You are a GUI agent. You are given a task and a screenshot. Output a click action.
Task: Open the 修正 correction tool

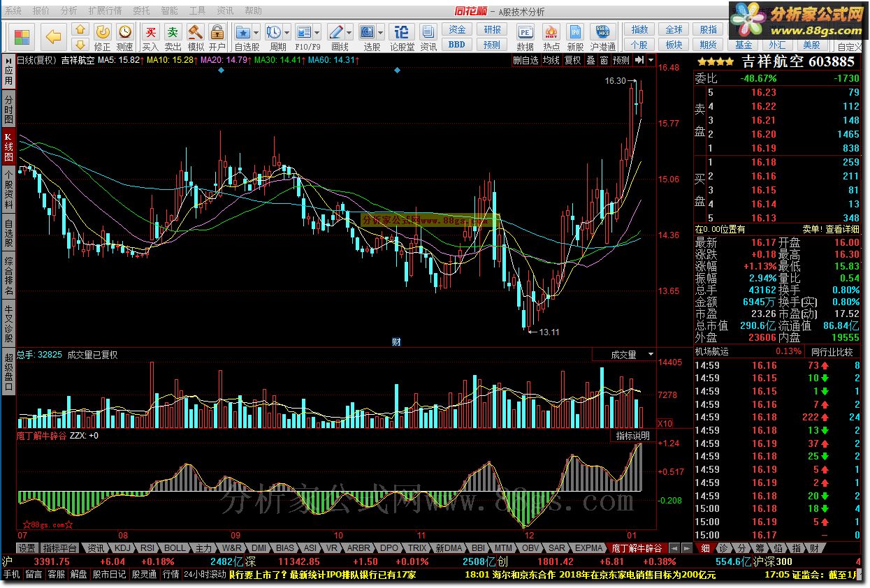(102, 37)
